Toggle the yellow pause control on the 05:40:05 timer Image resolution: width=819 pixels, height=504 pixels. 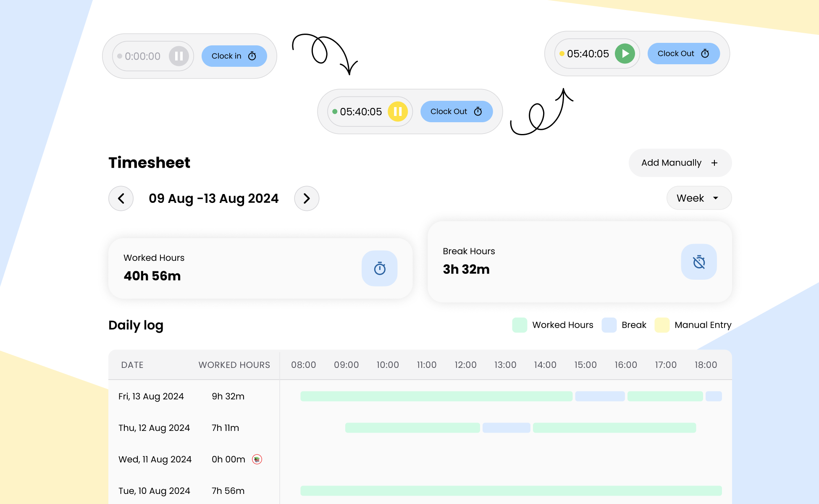tap(398, 111)
